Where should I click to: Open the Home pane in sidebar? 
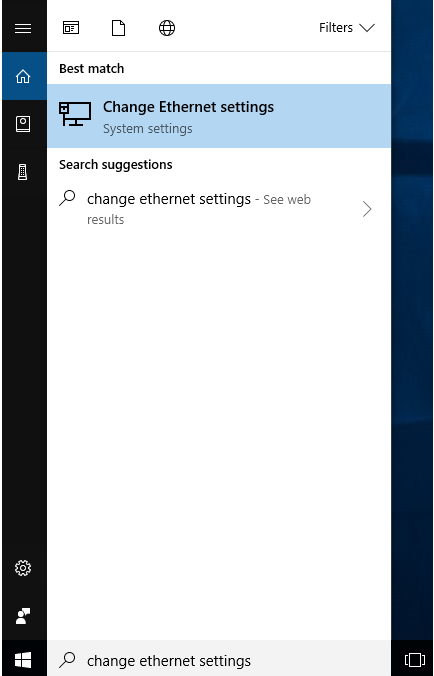[x=24, y=76]
